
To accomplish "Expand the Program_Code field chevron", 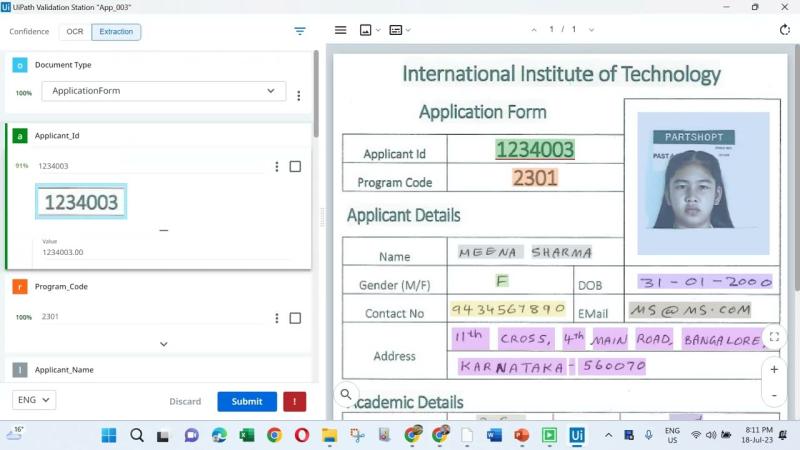I will (163, 344).
